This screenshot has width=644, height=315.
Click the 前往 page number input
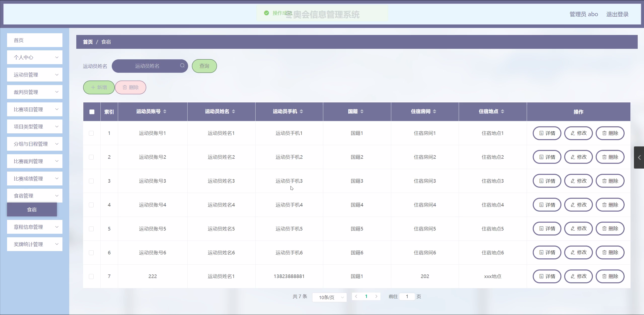[407, 296]
